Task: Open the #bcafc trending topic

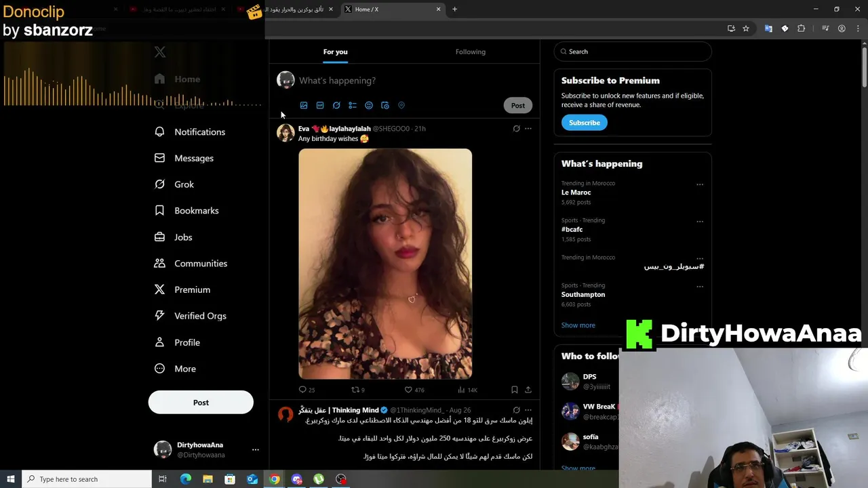Action: point(572,230)
